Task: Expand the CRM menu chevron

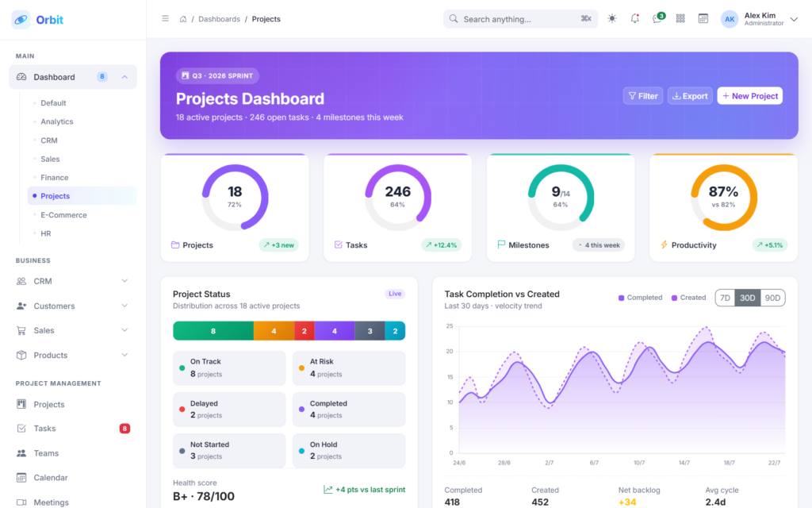Action: coord(124,281)
